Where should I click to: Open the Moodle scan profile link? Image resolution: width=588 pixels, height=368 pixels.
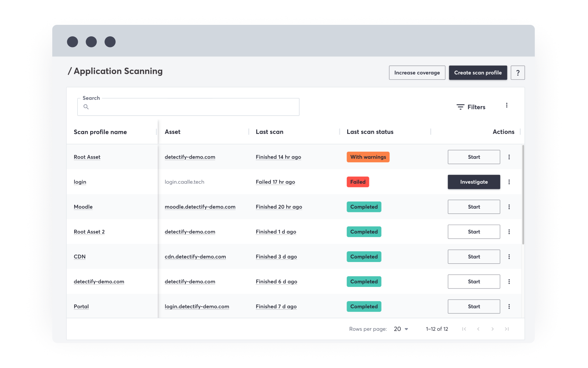[83, 207]
